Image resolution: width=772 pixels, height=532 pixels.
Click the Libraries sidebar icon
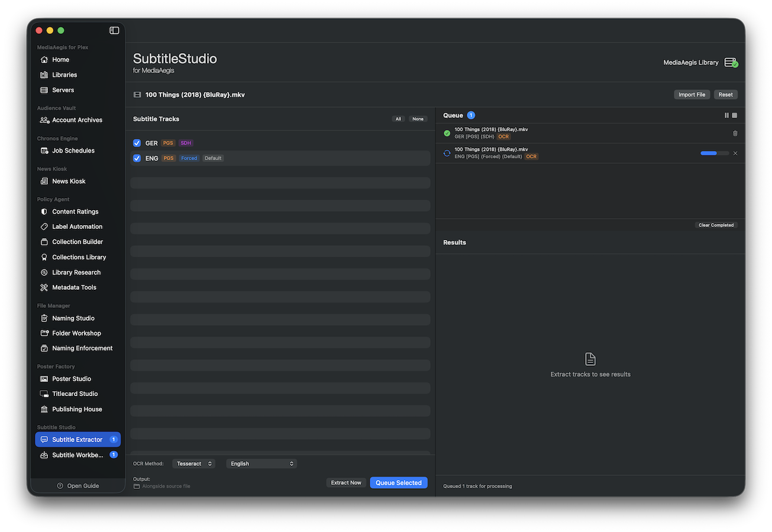[x=44, y=75]
